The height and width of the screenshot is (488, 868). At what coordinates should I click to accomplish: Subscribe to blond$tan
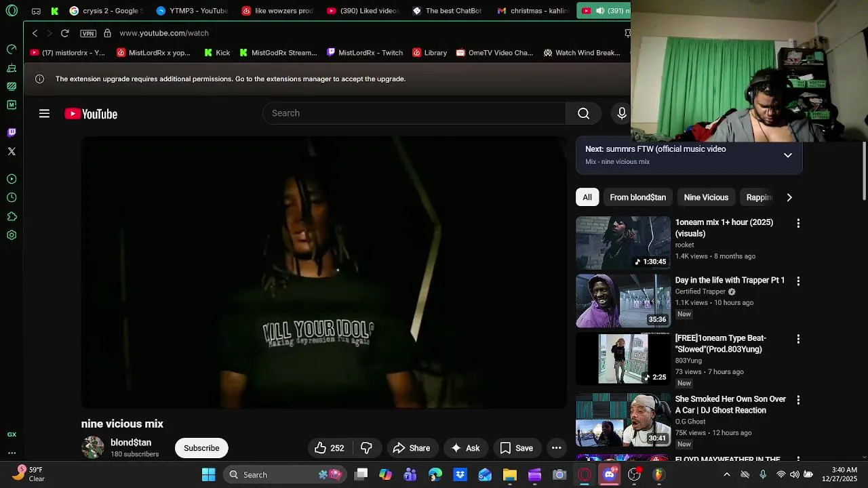[201, 448]
